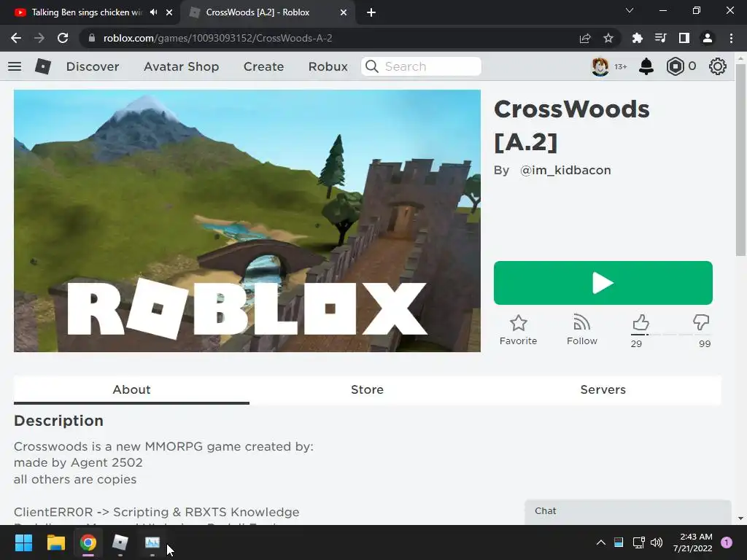
Task: Open the notifications bell
Action: click(646, 66)
